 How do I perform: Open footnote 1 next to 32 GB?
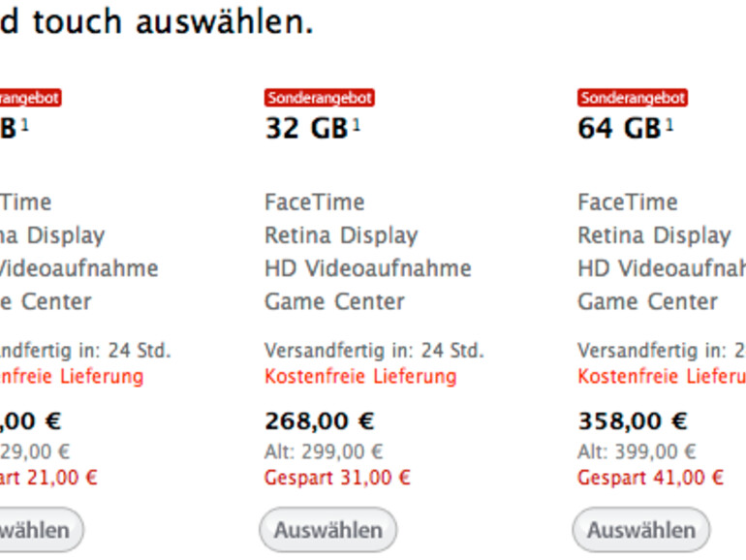[357, 124]
